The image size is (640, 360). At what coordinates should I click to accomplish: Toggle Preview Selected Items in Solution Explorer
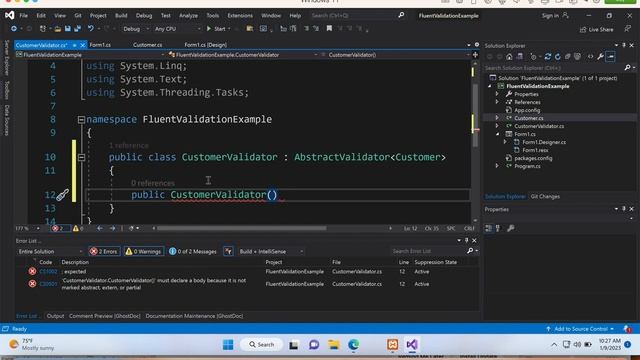point(610,57)
